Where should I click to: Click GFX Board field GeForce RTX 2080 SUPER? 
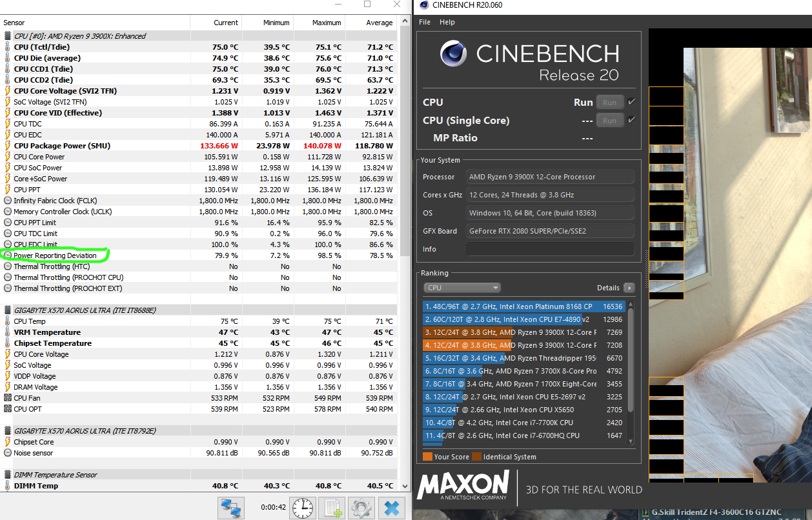550,231
